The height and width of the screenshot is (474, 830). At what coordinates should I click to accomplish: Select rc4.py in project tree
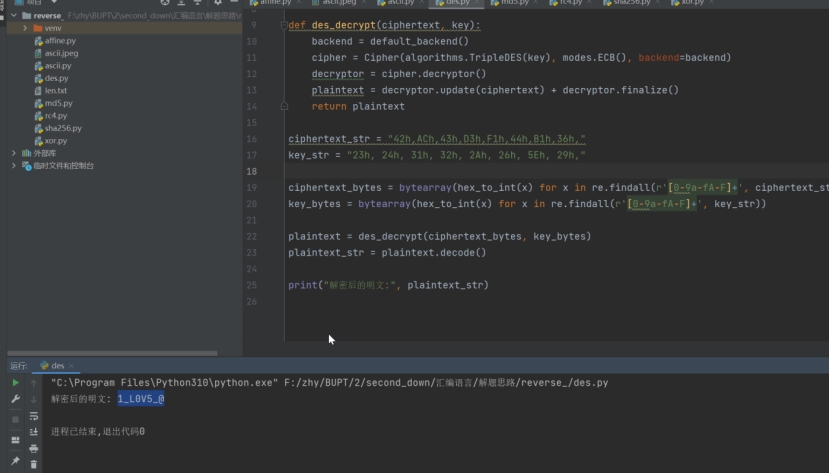pos(56,115)
